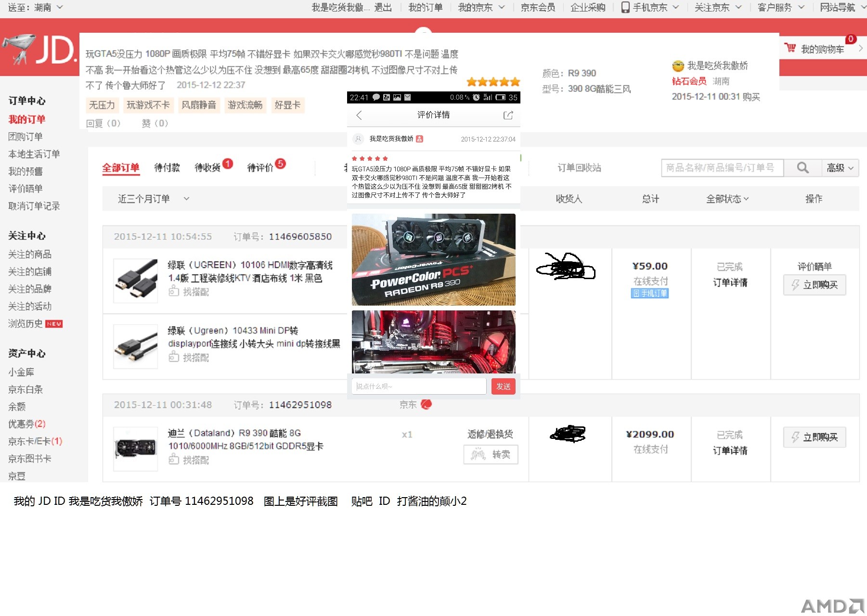Open 取消订单记录 in the sidebar
Image resolution: width=867 pixels, height=616 pixels.
pos(34,206)
